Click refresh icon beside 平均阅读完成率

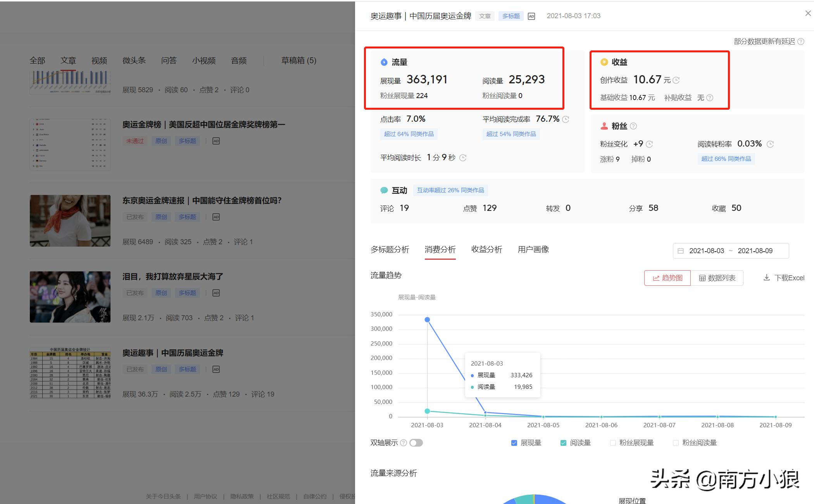click(x=566, y=119)
